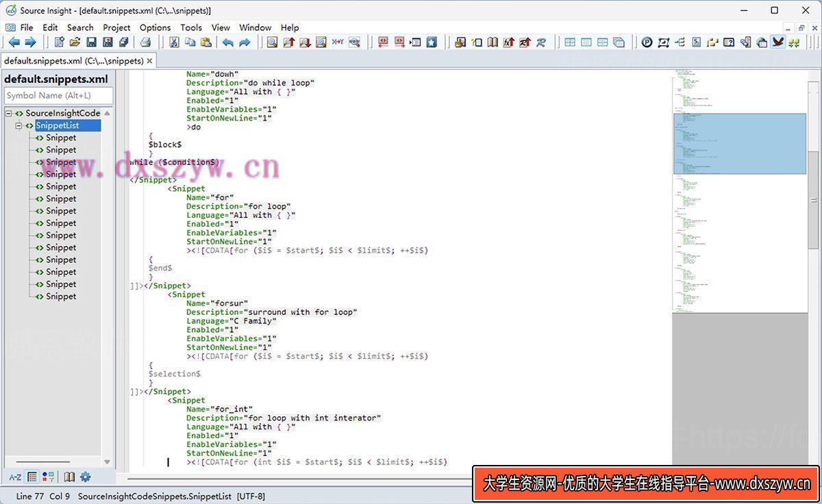
Task: Tile windows with four-pane layout icon
Action: (x=570, y=42)
